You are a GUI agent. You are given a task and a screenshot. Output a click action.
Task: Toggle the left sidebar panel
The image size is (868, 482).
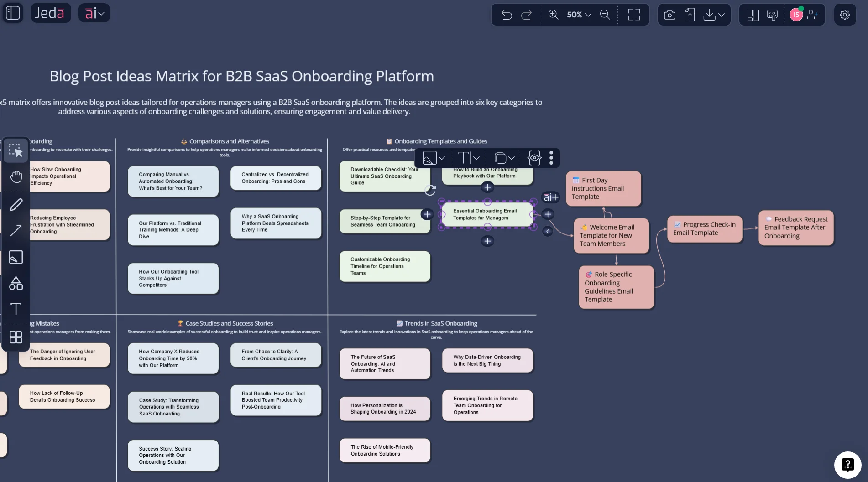13,13
